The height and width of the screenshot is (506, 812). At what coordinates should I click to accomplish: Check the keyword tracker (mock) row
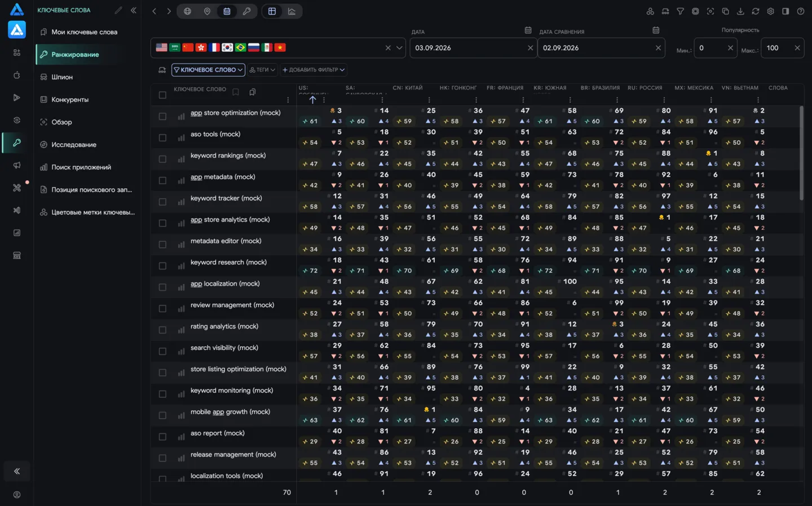pos(162,202)
